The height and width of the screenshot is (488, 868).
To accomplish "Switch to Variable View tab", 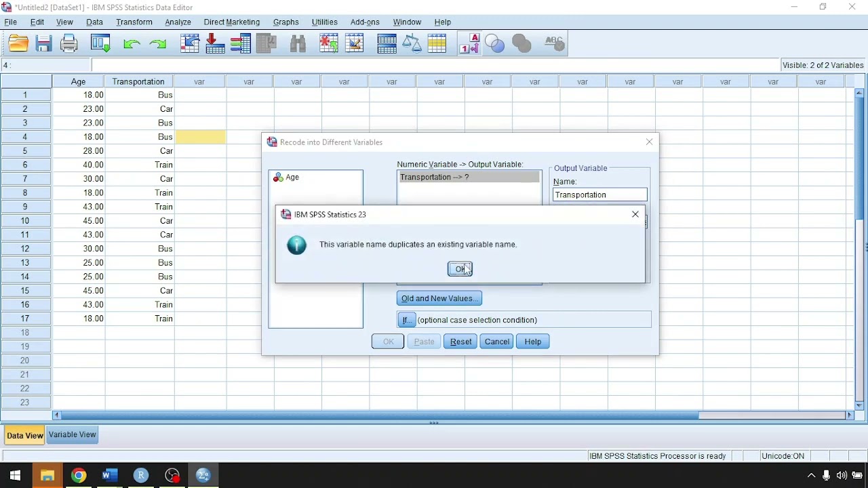I will coord(73,435).
